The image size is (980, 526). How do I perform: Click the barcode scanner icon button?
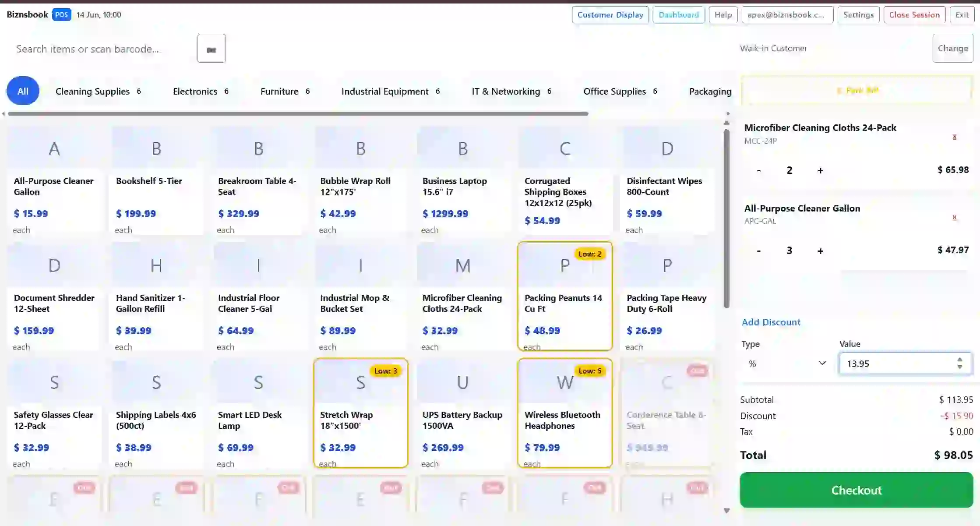point(211,48)
